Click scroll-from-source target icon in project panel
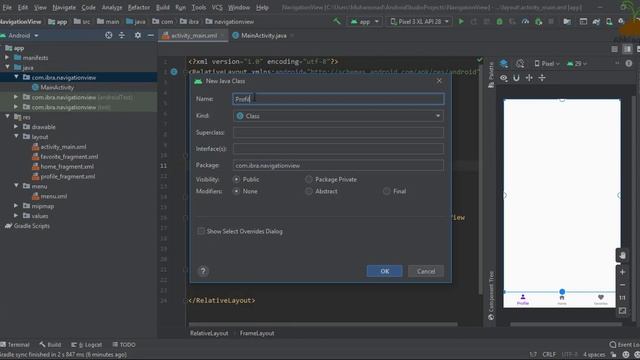 [109, 36]
